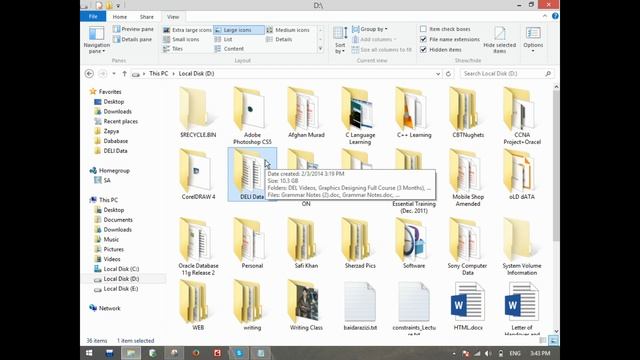The height and width of the screenshot is (360, 640).
Task: Select the Adobe Photoshop CS5 folder
Action: click(x=252, y=116)
